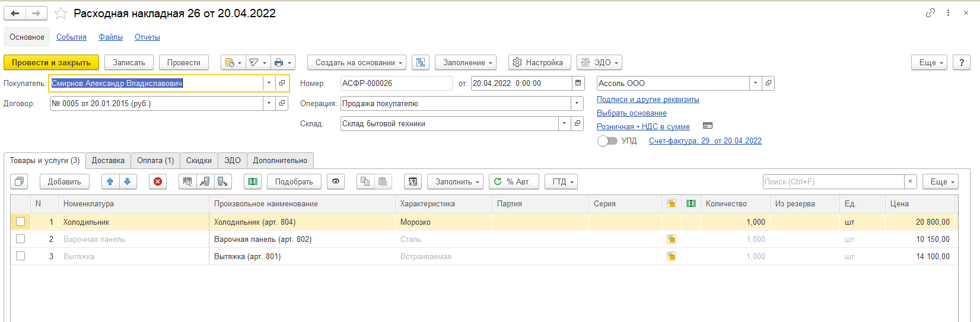The image size is (980, 322).
Task: Open the Дополнительно tab
Action: [280, 161]
